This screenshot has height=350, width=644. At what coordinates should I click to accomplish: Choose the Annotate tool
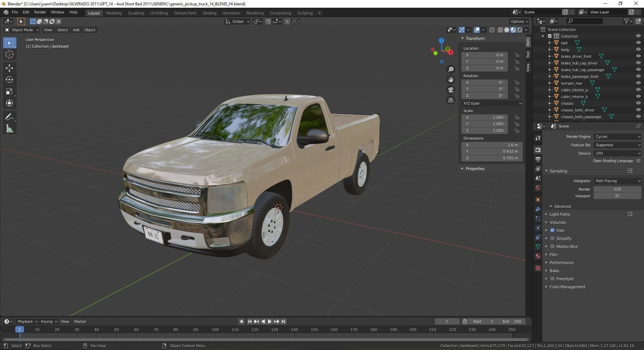(9, 117)
